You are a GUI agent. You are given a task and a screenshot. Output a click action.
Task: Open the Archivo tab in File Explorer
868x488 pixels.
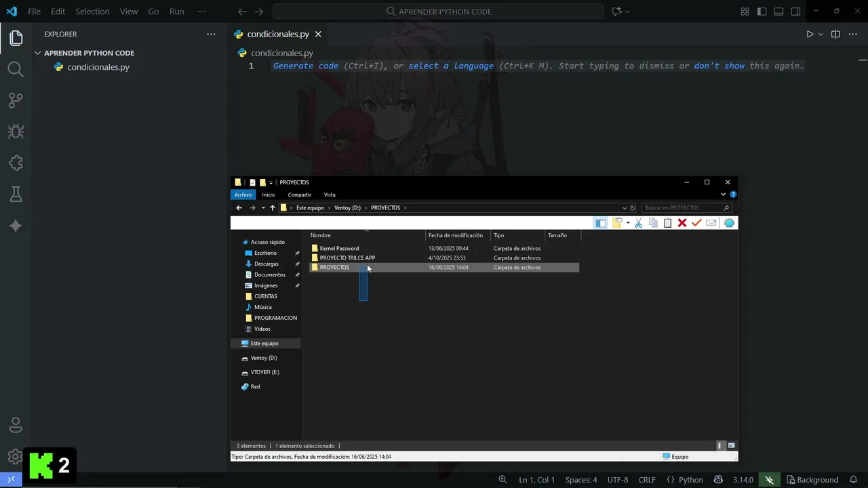pos(243,195)
